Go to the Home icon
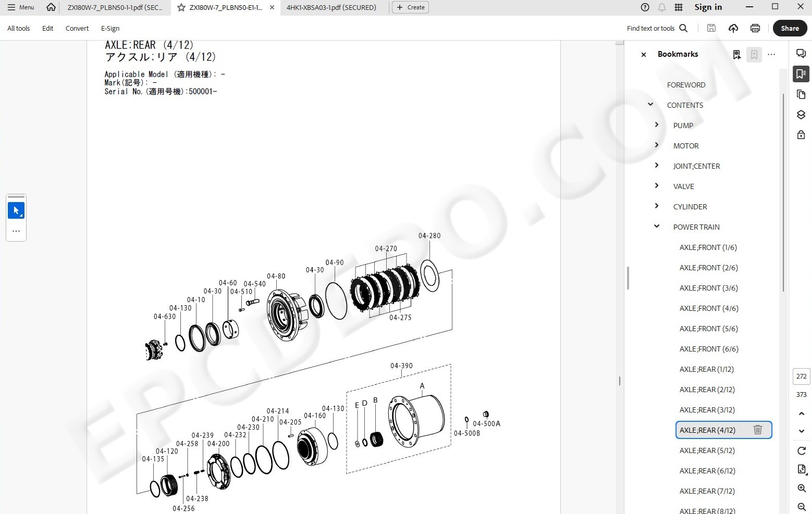The width and height of the screenshot is (812, 514). [51, 7]
